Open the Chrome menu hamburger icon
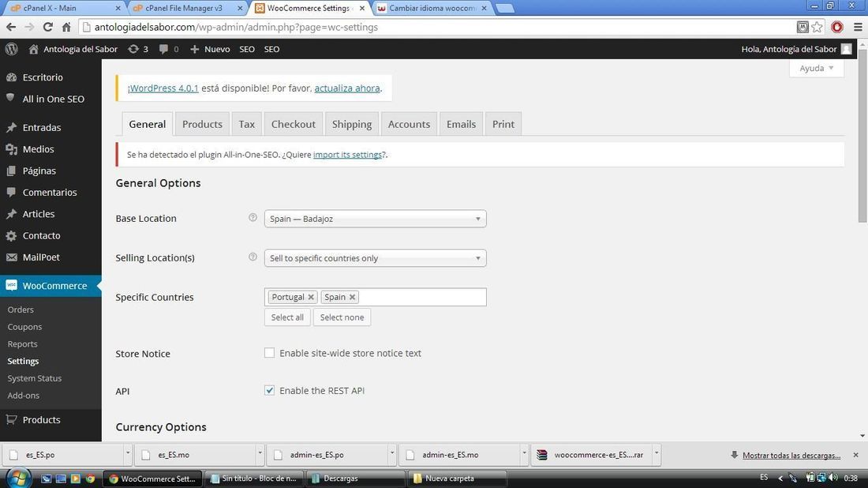868x488 pixels. 858,27
